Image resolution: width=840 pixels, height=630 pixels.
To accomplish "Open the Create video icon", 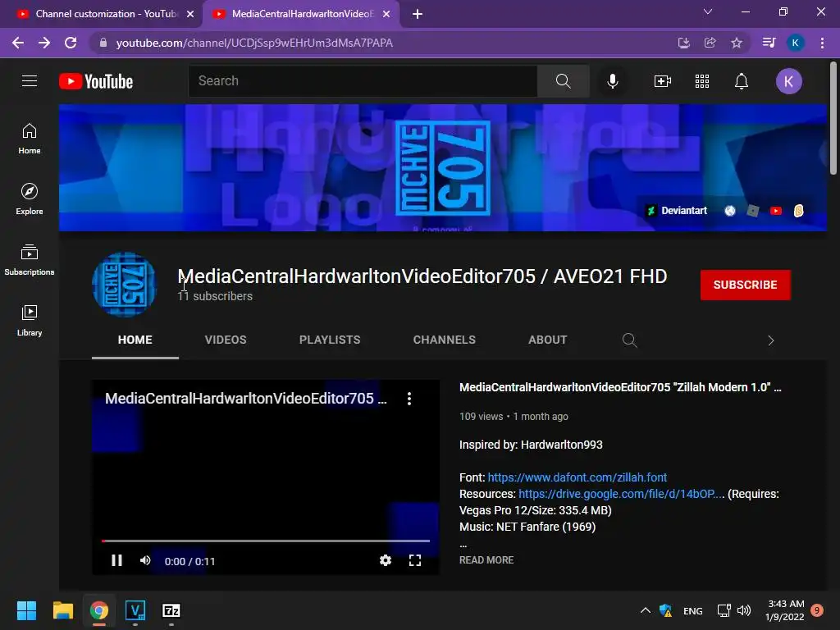I will 663,81.
